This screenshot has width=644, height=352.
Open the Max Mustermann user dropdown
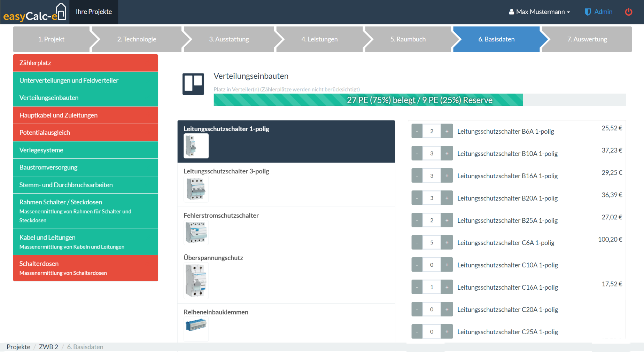pos(539,12)
